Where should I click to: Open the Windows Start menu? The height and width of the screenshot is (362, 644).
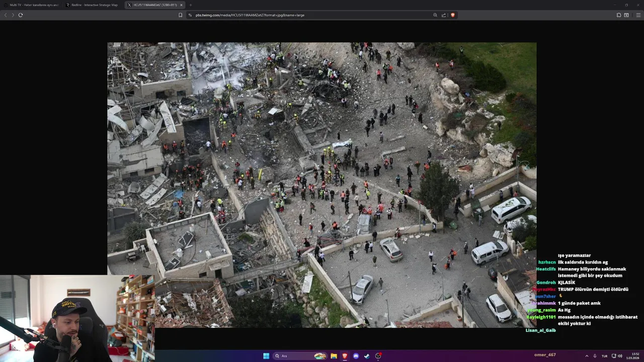click(x=266, y=356)
